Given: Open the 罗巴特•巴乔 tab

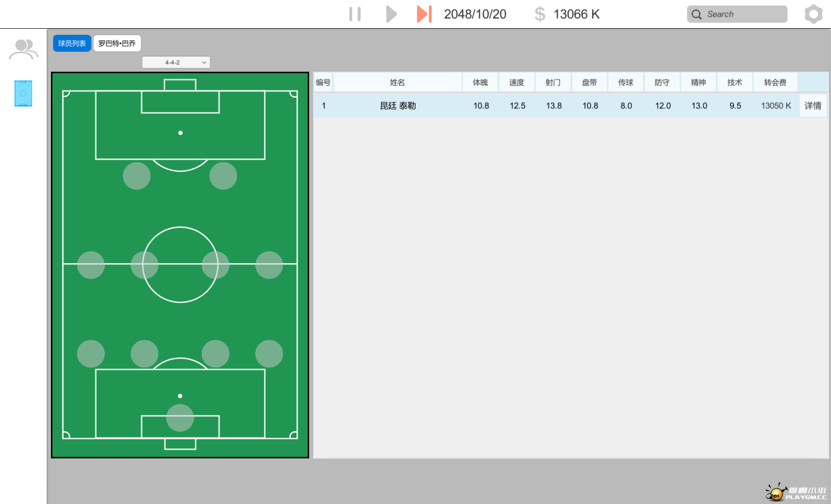Looking at the screenshot, I should pyautogui.click(x=117, y=44).
